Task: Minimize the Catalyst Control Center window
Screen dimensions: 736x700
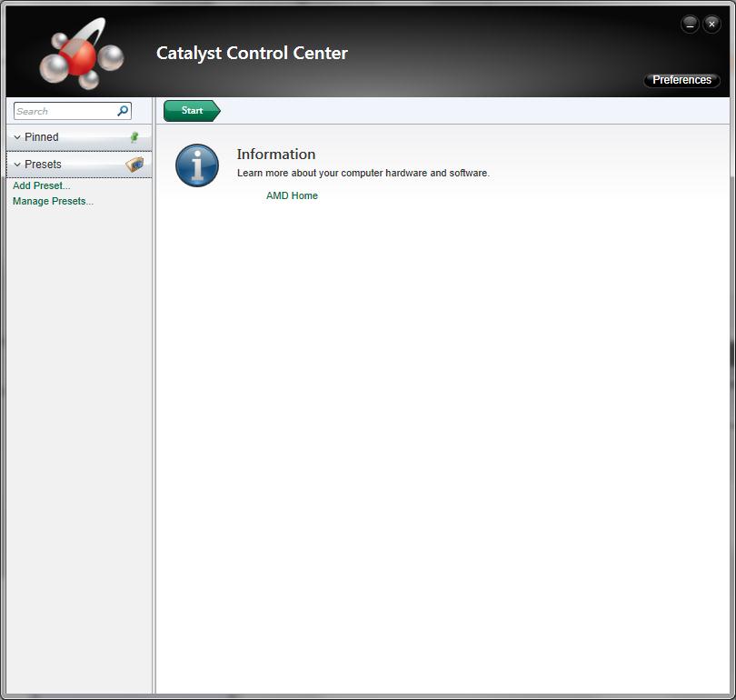Action: tap(690, 24)
